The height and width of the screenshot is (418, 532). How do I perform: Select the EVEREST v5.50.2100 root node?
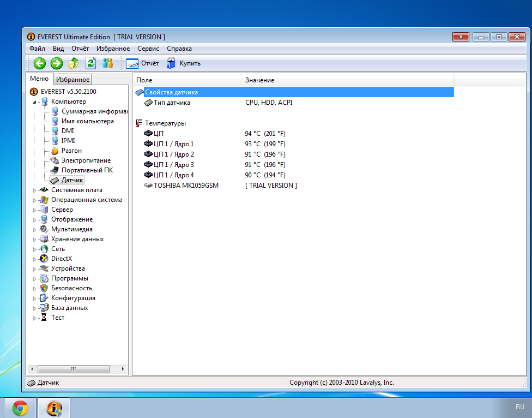pyautogui.click(x=69, y=91)
